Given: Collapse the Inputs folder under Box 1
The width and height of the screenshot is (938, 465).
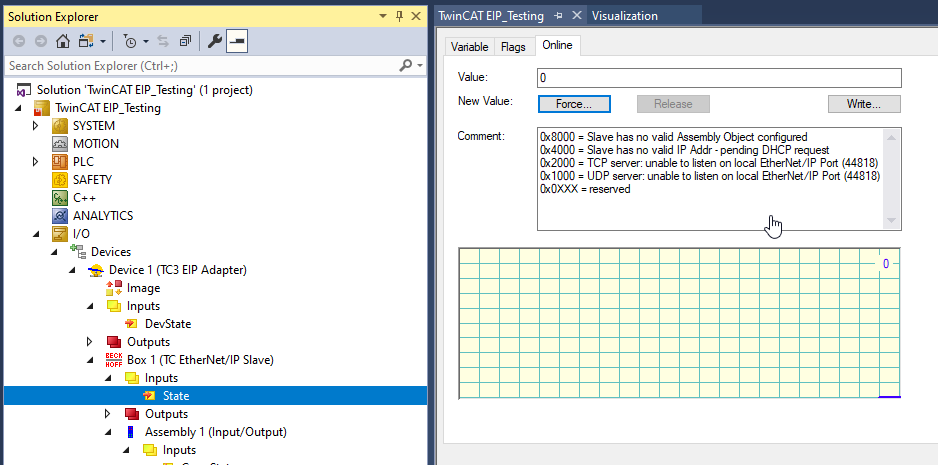Looking at the screenshot, I should pos(108,378).
